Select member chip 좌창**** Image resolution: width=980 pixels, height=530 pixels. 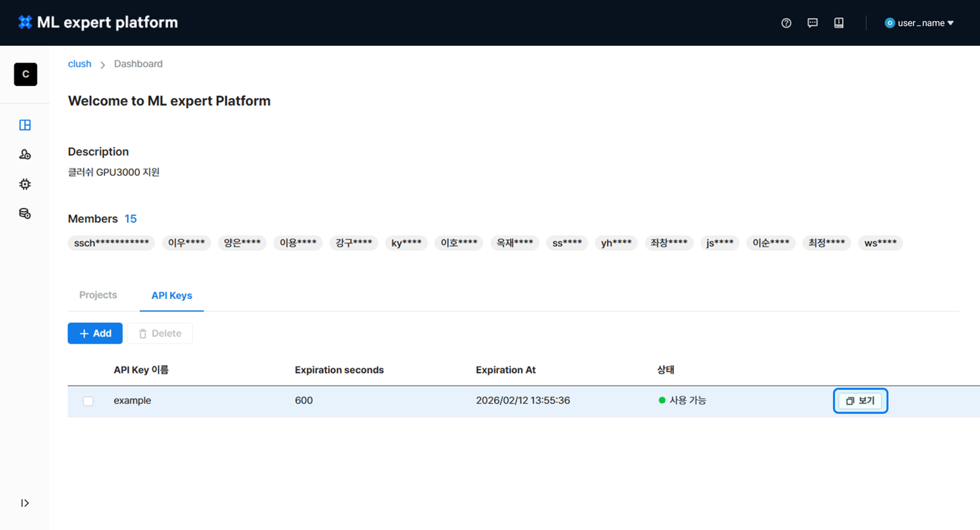point(669,243)
